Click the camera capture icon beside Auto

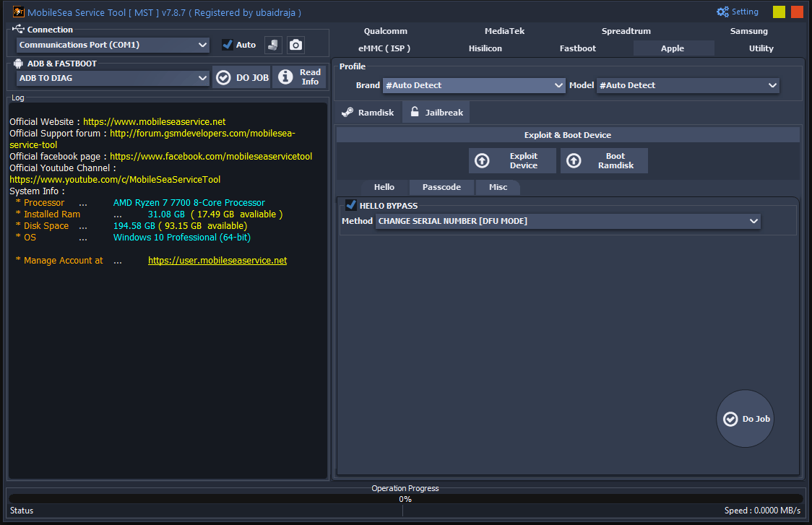coord(295,44)
